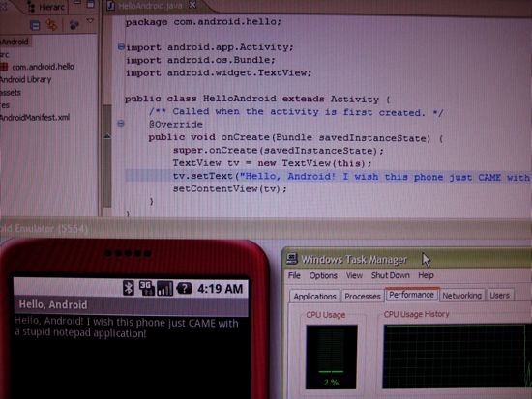Click the Task Manager title bar icon
The image size is (532, 399).
292,259
